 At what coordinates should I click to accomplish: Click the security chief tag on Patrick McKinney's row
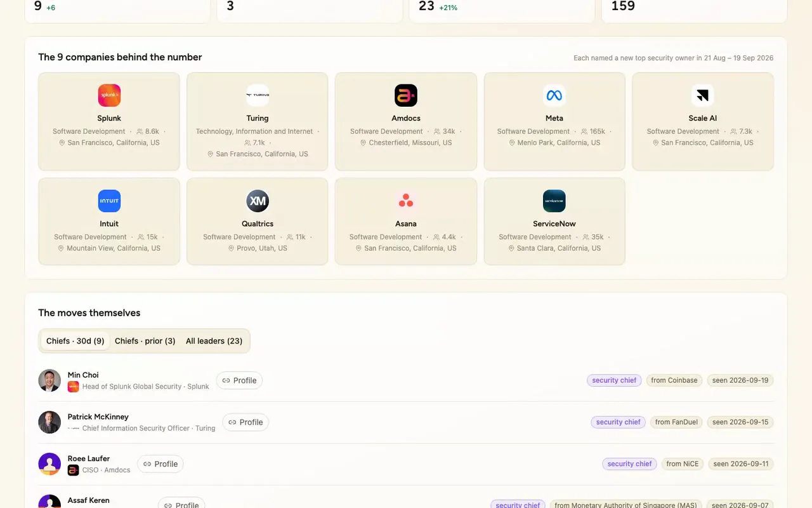click(x=619, y=422)
